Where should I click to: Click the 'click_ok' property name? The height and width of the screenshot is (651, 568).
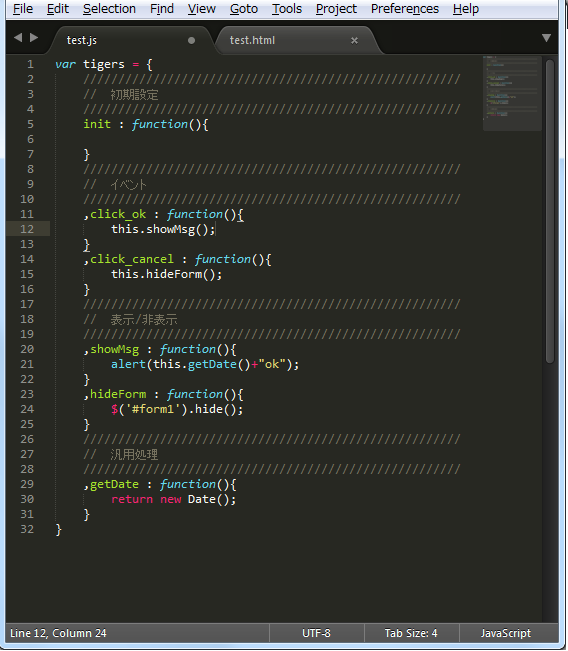click(x=118, y=214)
